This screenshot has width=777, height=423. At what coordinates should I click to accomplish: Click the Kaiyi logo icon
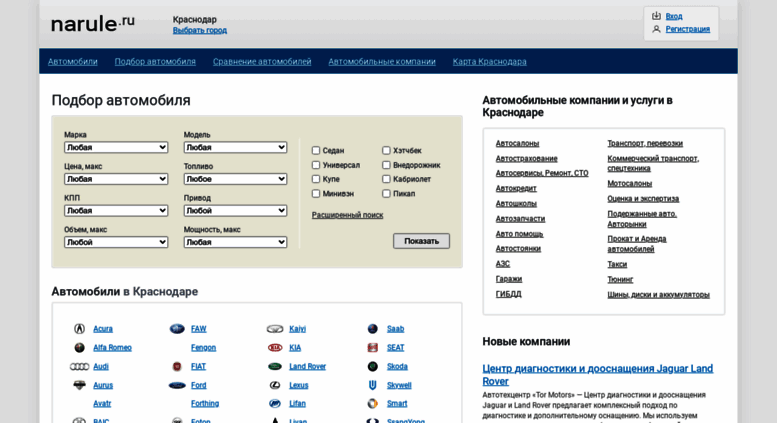(x=275, y=329)
